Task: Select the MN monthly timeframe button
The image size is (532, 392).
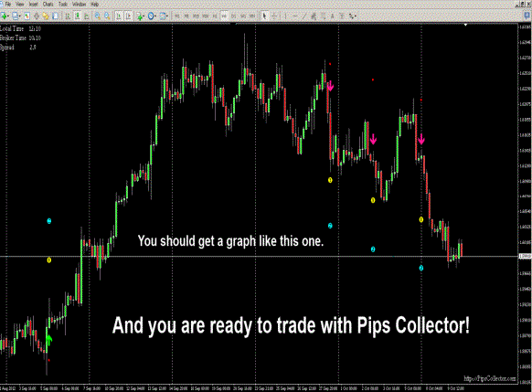Action: [252, 16]
